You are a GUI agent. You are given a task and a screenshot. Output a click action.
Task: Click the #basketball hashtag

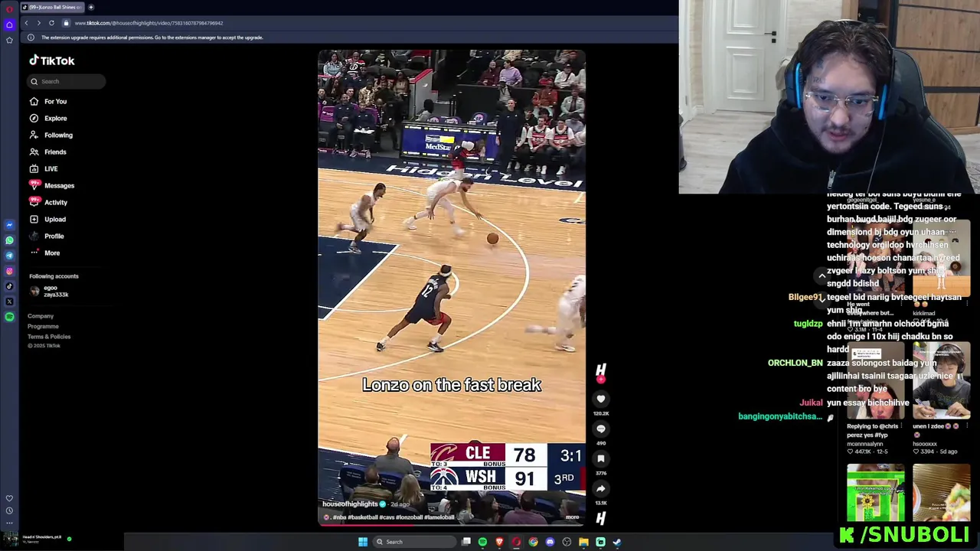(363, 517)
